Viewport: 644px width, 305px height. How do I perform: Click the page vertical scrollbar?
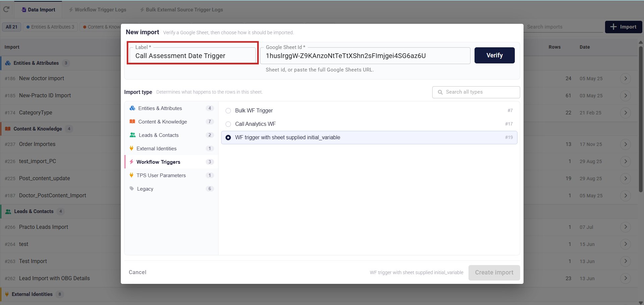tap(641, 119)
